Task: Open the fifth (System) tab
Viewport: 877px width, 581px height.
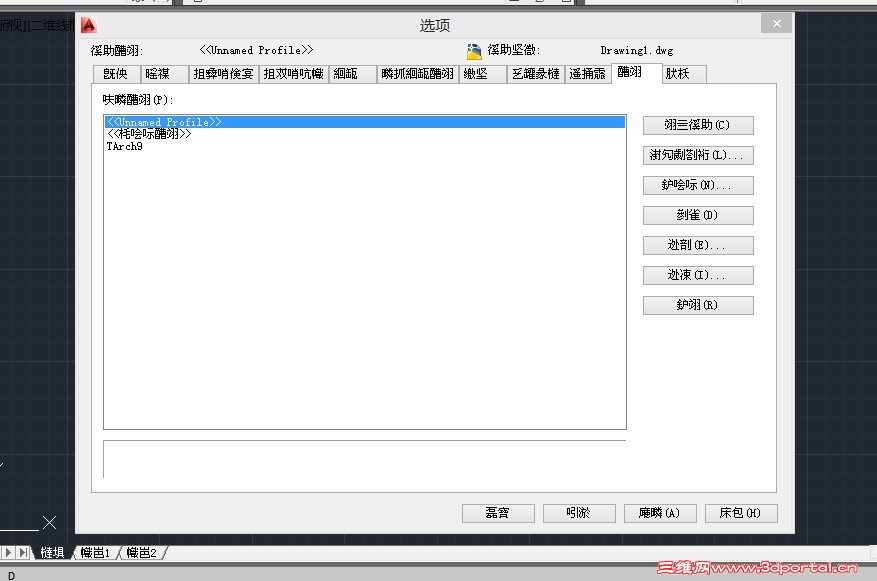Action: (x=352, y=74)
